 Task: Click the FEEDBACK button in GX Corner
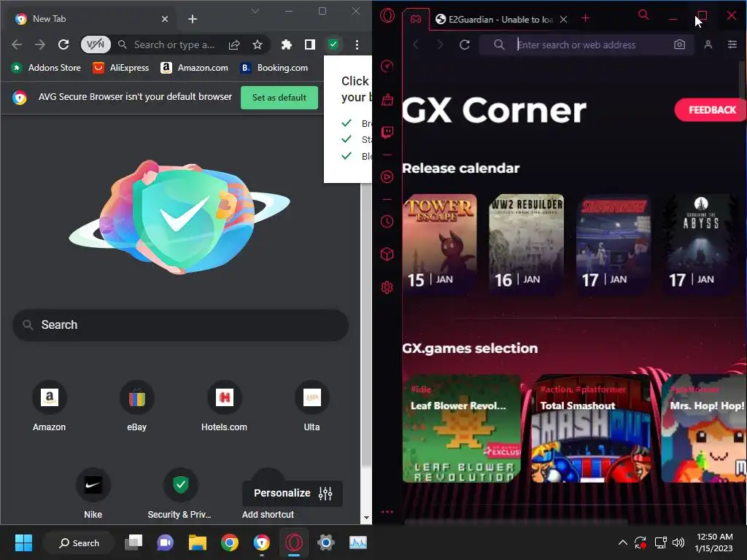point(712,110)
